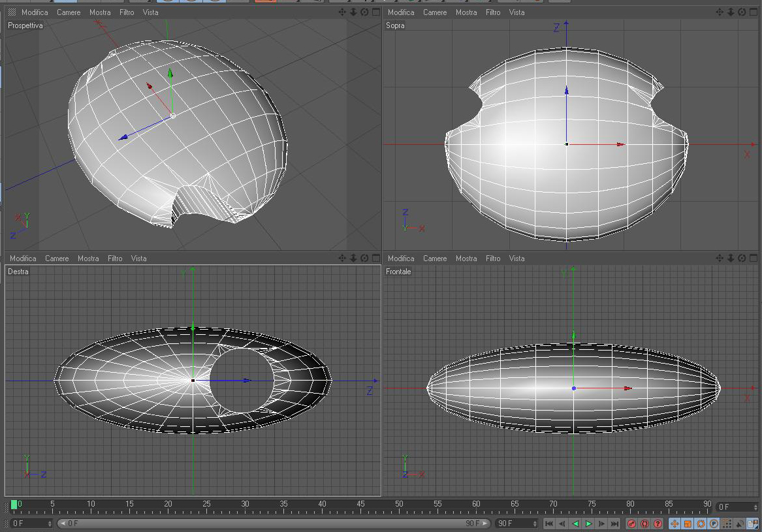Click the sound playback speaker icon
Screen dimensions: 762x532
[740, 524]
